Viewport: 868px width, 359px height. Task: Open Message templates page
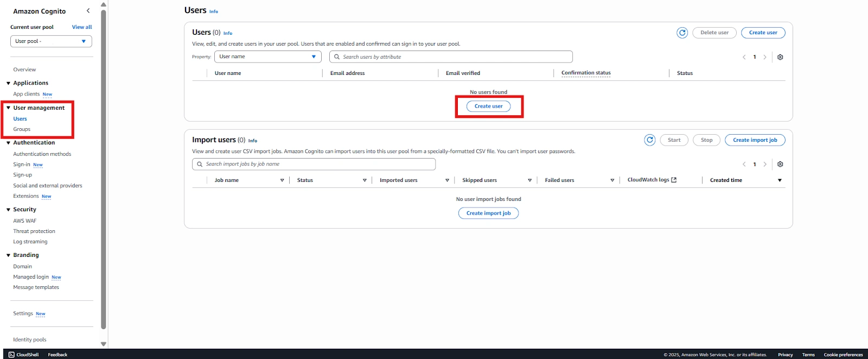[x=36, y=287]
